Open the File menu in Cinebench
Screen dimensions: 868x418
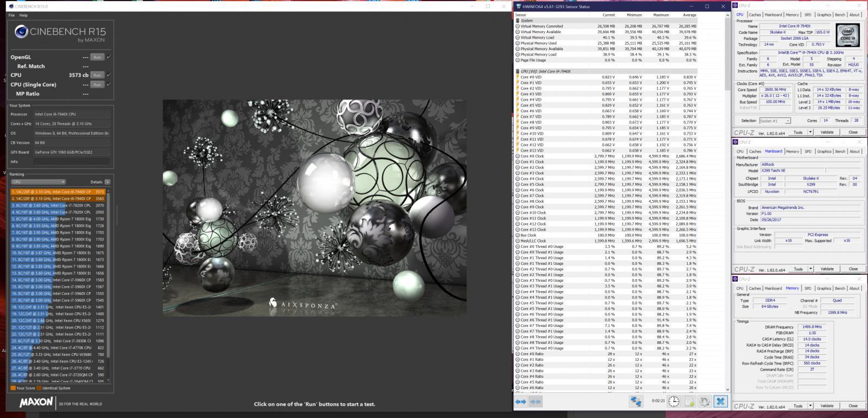point(11,15)
